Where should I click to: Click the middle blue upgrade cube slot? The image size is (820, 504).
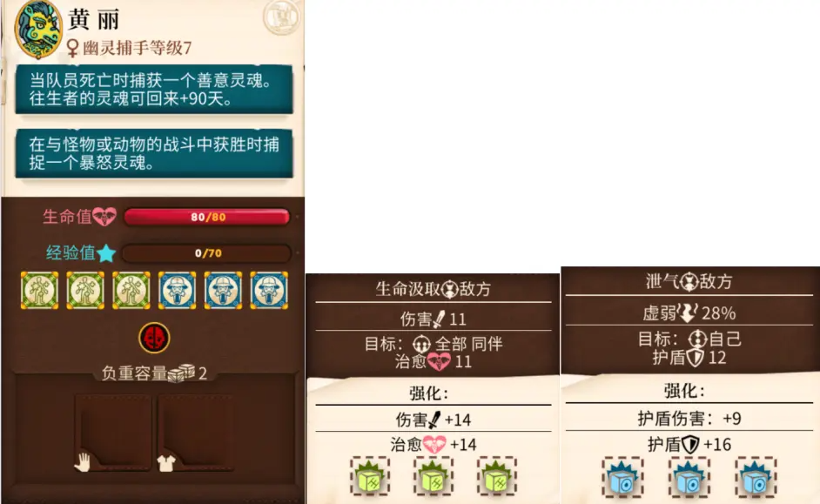pos(689,477)
